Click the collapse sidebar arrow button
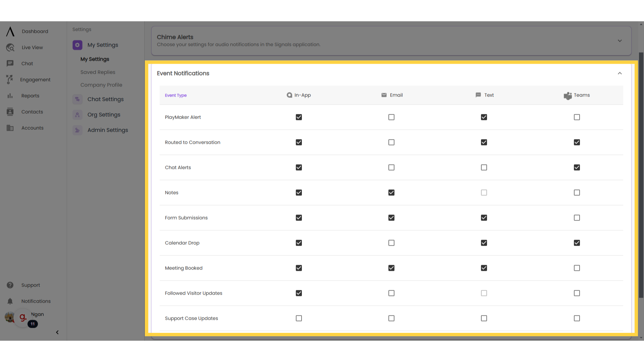The width and height of the screenshot is (644, 362). point(57,333)
